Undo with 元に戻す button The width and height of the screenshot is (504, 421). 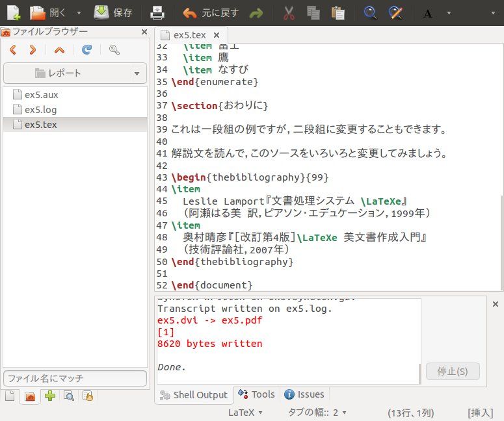click(211, 13)
